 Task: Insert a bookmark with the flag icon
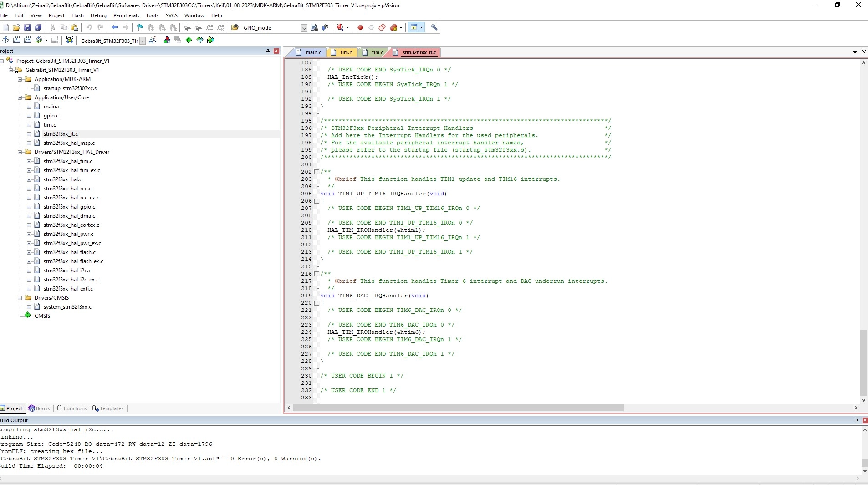click(x=140, y=27)
